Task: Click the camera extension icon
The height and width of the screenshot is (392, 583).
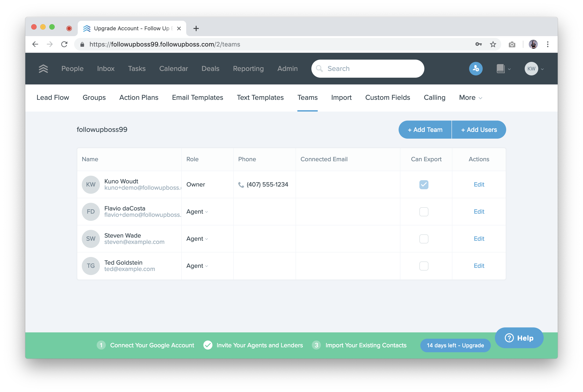Action: 512,44
